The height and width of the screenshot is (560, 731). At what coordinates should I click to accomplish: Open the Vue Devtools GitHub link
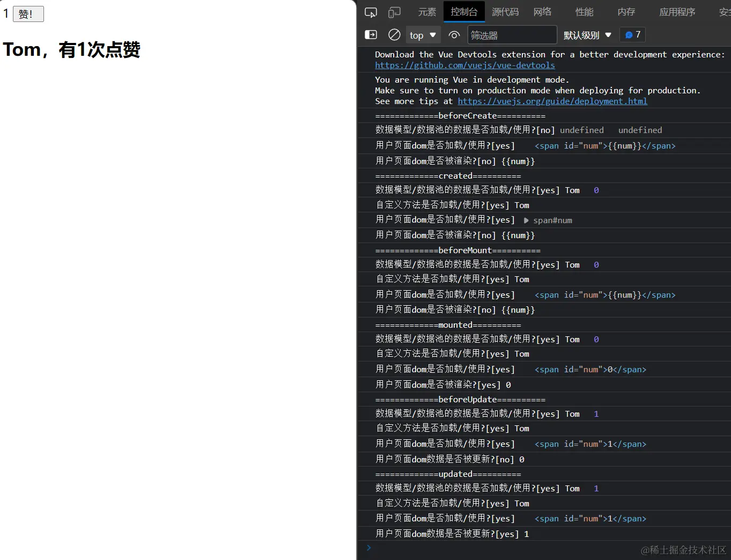click(464, 65)
